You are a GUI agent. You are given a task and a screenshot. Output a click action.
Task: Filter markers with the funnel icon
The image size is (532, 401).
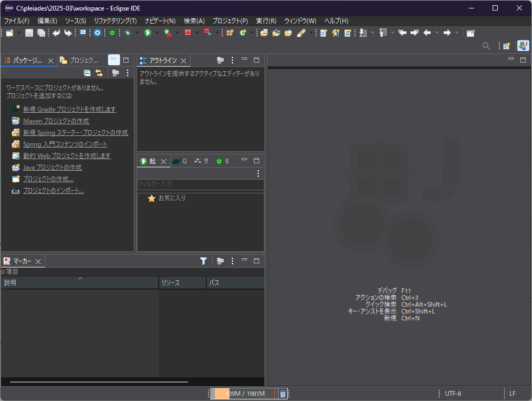tap(203, 261)
